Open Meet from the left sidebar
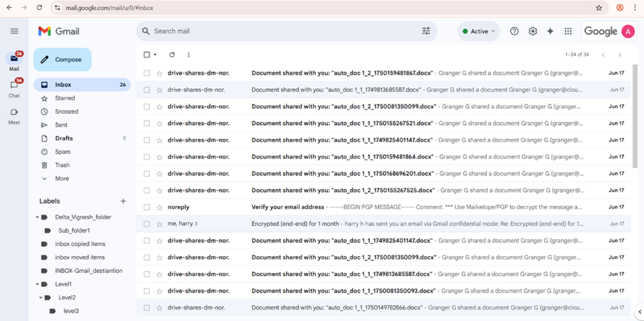 tap(14, 115)
